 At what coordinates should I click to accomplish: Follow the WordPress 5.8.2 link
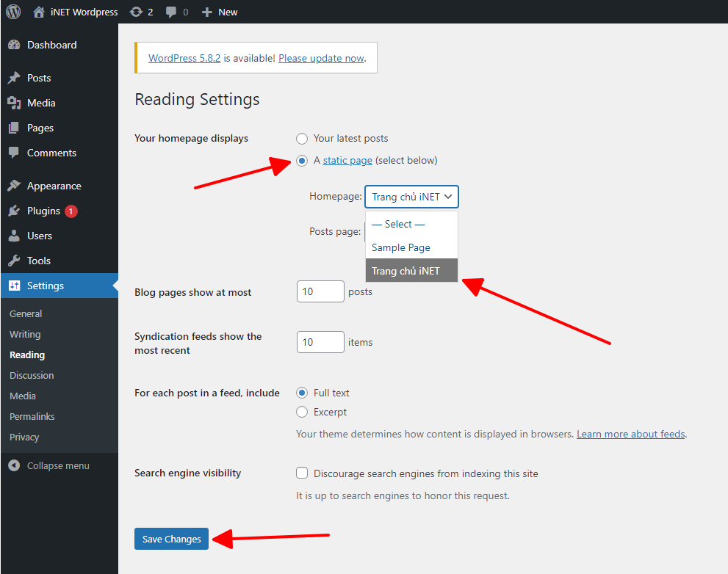tap(184, 58)
